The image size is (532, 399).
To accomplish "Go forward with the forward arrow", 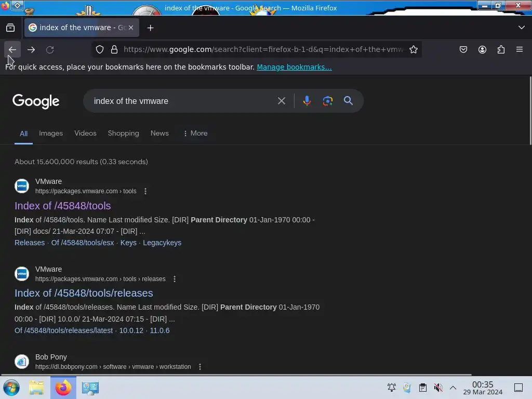I will [31, 49].
